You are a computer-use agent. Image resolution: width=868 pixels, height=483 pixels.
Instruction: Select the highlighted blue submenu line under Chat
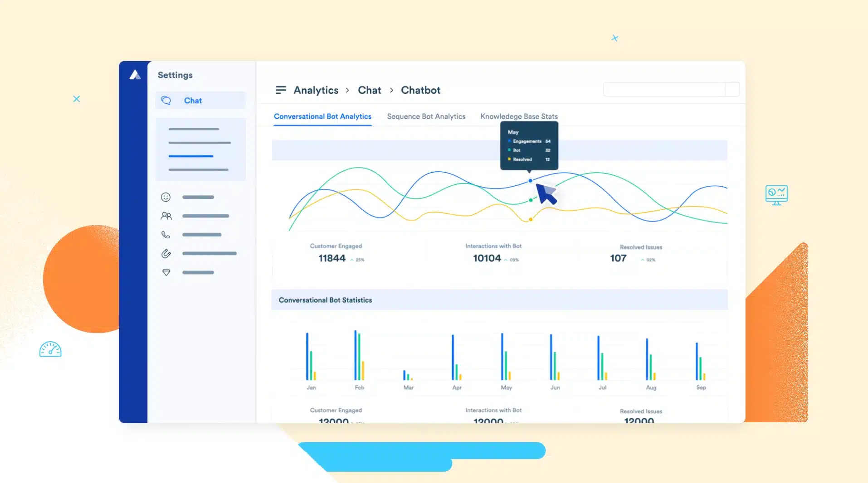190,156
